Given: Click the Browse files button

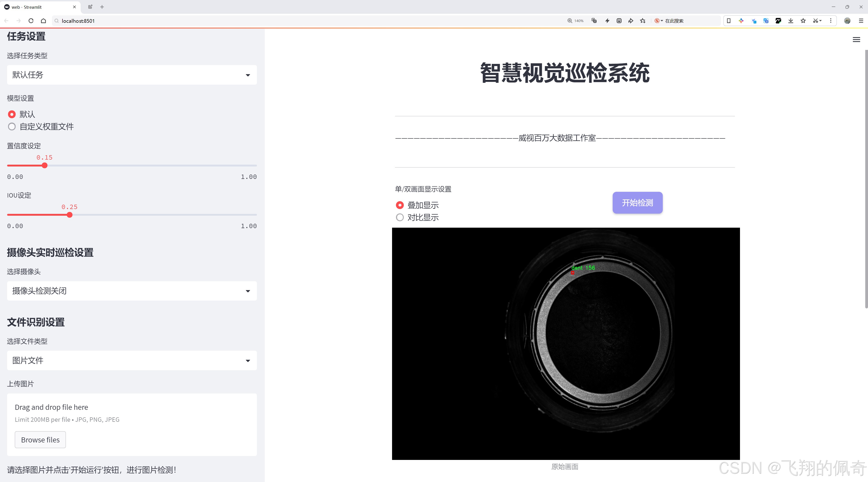Looking at the screenshot, I should pos(40,439).
